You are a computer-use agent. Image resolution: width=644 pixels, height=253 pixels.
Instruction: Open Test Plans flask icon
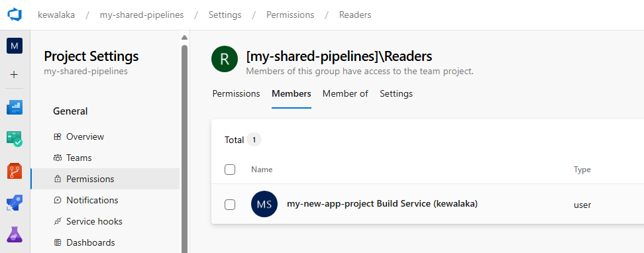[x=15, y=234]
